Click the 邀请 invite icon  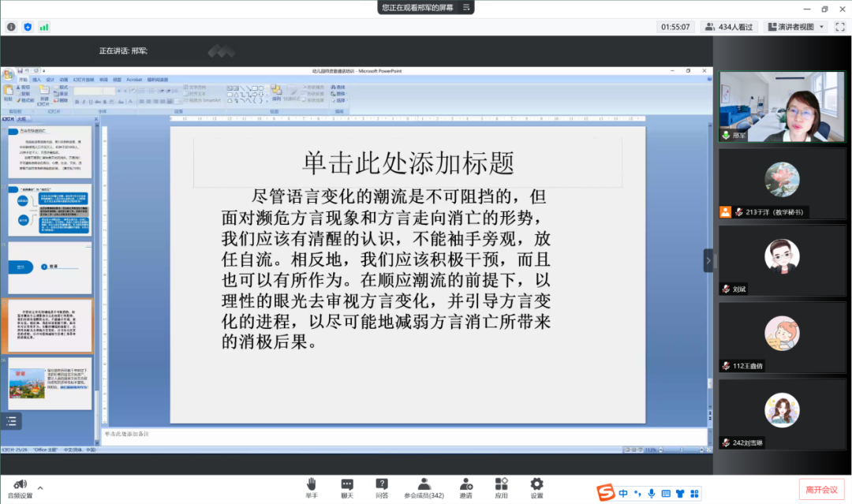[x=465, y=483]
